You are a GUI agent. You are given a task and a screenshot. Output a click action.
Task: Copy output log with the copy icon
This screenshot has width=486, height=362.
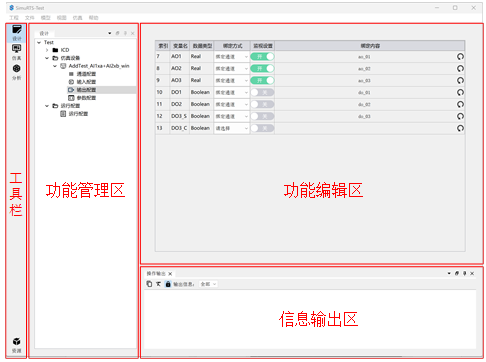click(x=149, y=284)
